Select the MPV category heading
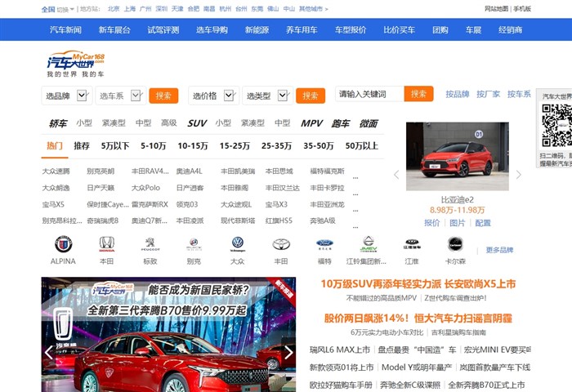 tap(311, 123)
